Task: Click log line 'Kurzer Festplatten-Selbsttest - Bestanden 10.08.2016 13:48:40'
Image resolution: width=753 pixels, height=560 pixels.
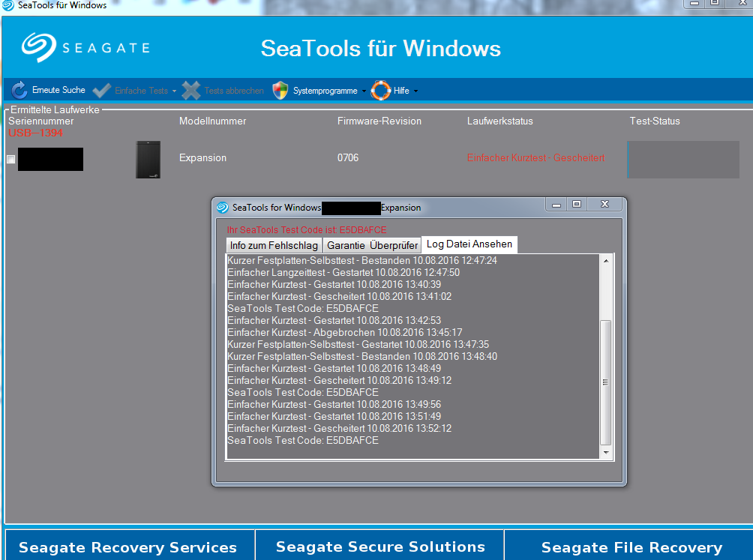Action: point(362,357)
